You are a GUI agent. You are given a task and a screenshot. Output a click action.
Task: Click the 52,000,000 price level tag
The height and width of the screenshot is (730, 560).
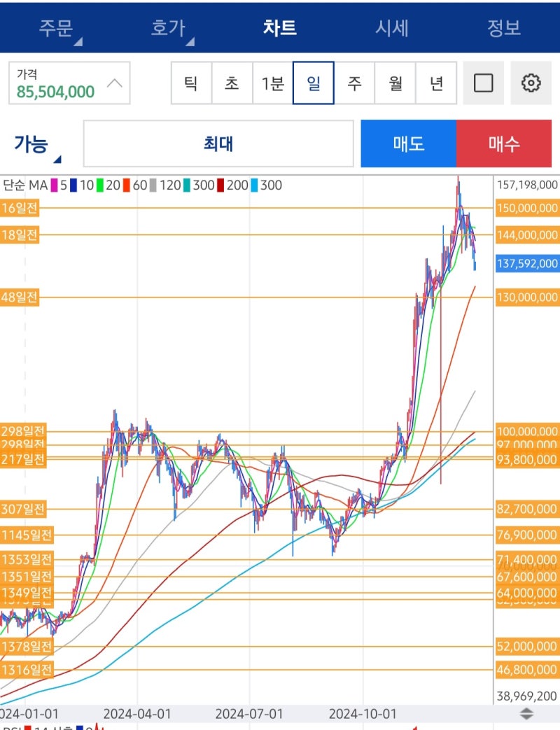(527, 646)
